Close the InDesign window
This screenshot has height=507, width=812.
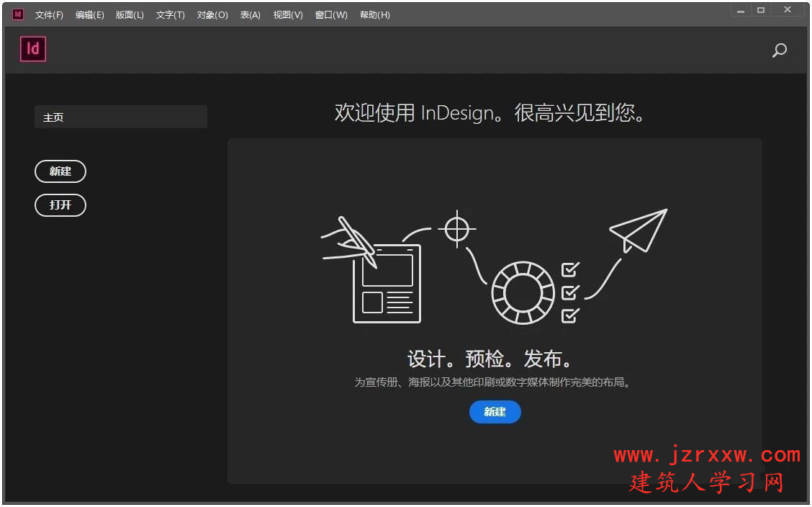[x=788, y=10]
